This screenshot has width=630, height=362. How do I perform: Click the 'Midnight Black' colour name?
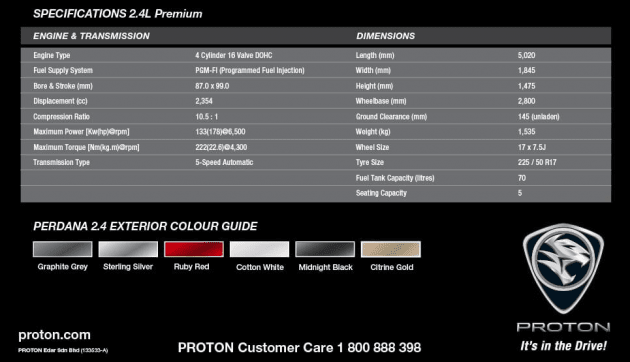pyautogui.click(x=325, y=267)
